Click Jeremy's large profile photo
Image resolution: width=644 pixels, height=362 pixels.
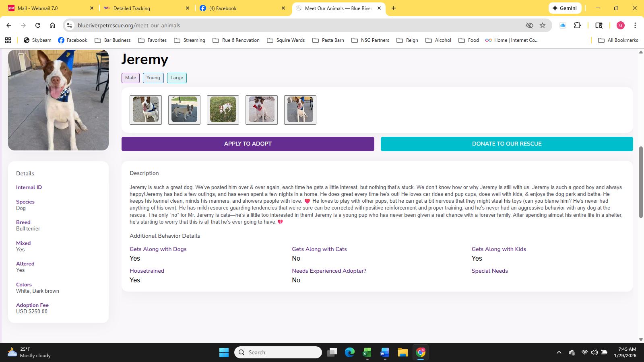tap(58, 100)
